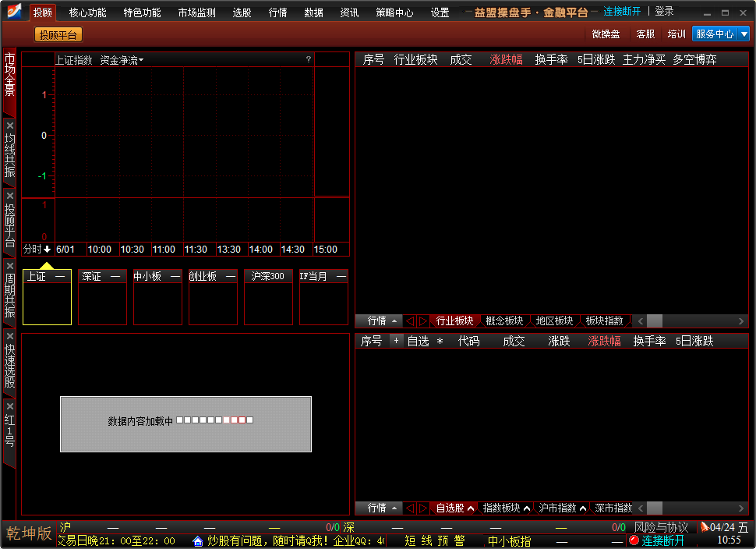The width and height of the screenshot is (756, 549).
Task: Switch to the 概念板块 tab
Action: point(504,321)
